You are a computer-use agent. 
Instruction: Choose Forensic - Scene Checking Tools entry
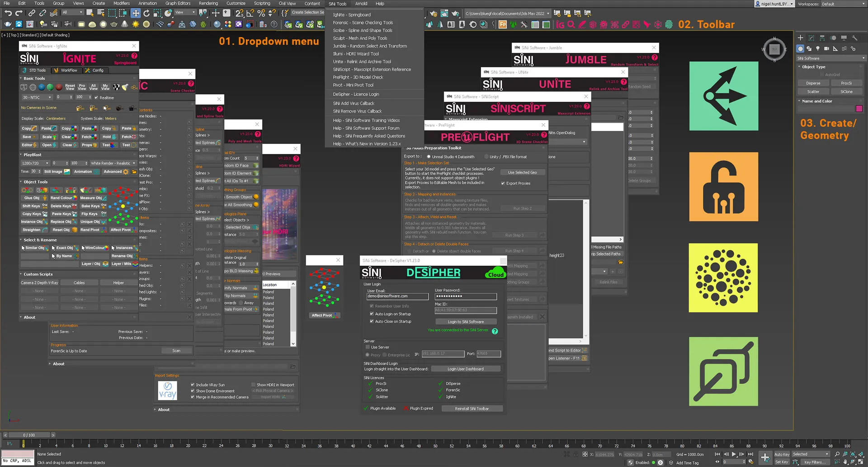[363, 23]
